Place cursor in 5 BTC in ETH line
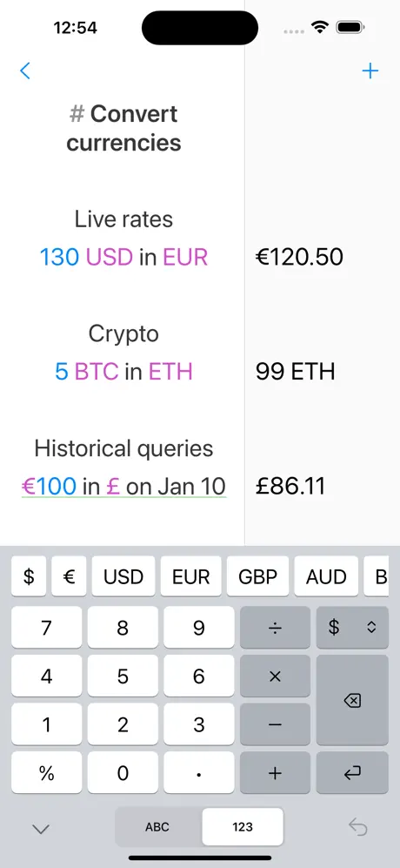 (124, 372)
